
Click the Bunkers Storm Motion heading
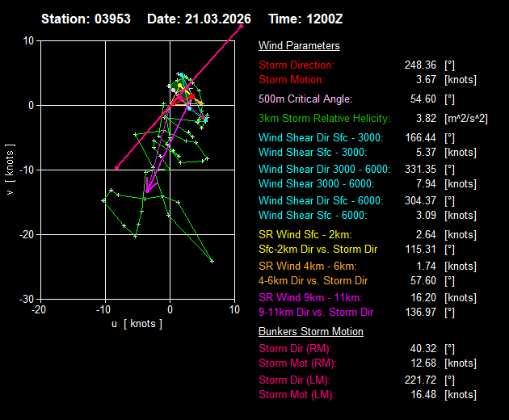(x=310, y=331)
